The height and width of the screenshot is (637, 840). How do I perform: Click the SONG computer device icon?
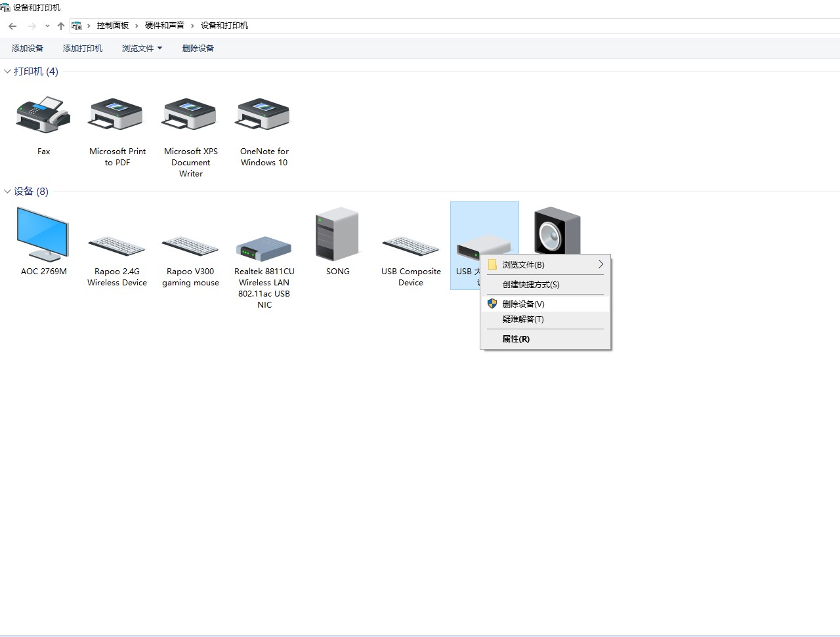click(x=337, y=235)
